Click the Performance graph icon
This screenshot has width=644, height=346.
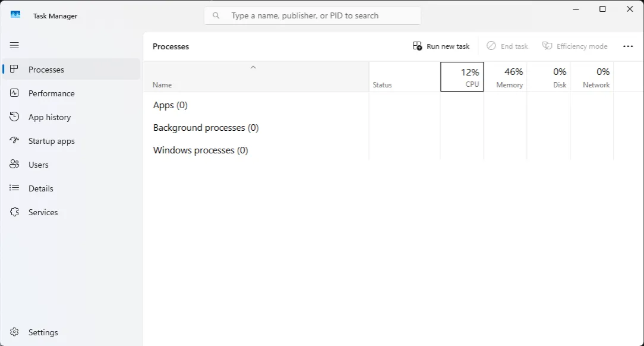(x=15, y=93)
